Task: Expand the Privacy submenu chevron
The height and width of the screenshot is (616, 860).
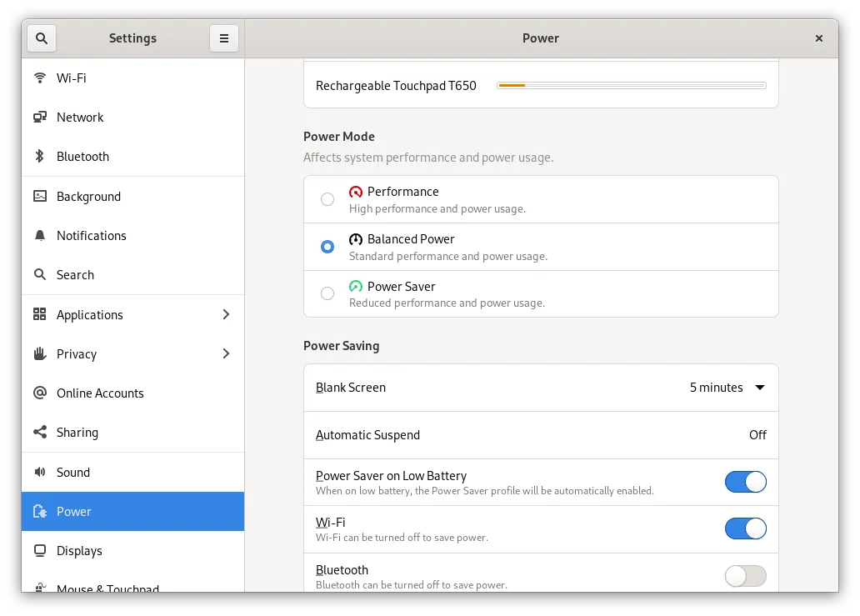Action: click(x=226, y=353)
